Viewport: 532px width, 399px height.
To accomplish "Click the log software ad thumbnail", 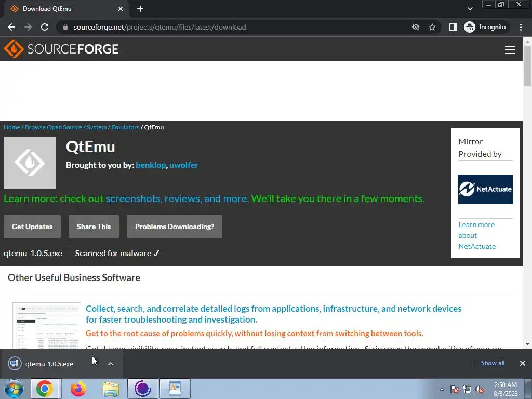I will point(47,326).
